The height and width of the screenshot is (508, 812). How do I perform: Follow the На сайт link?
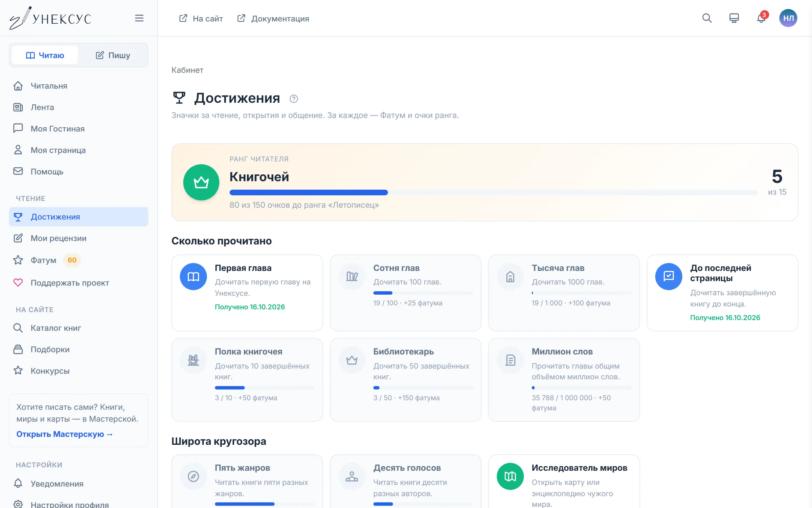[x=201, y=18]
